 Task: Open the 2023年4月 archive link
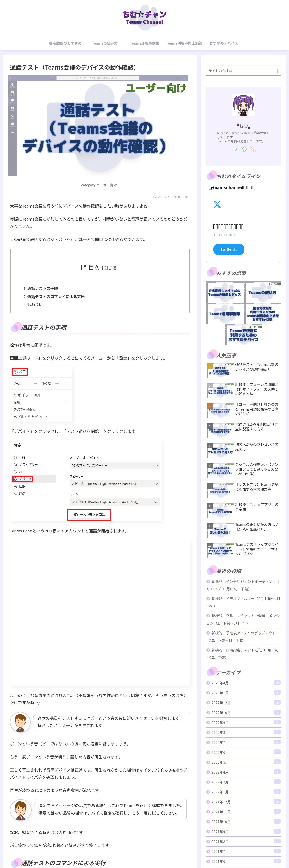pyautogui.click(x=244, y=683)
